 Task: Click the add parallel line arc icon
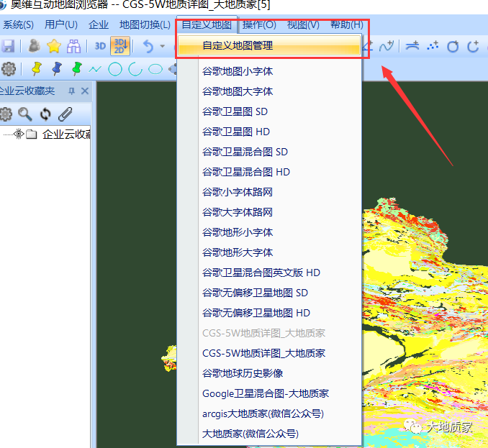click(412, 46)
